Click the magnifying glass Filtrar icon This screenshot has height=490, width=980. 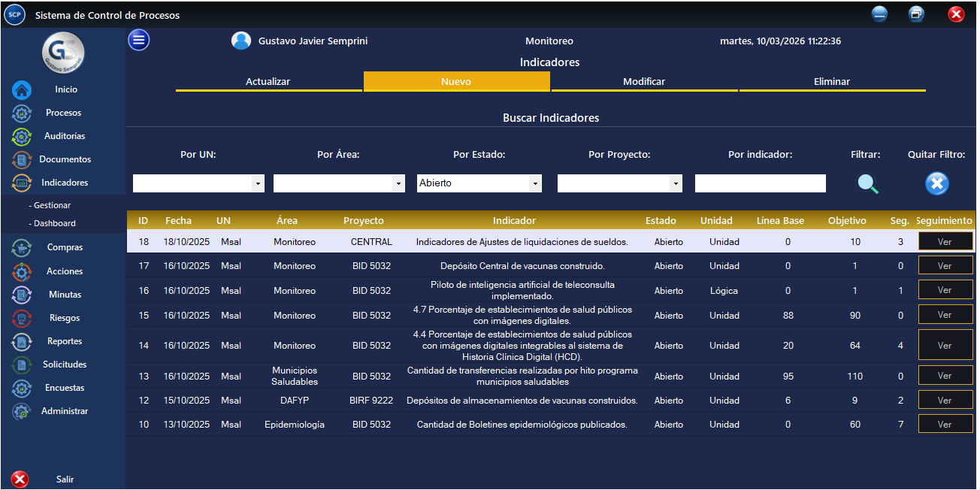pos(868,183)
